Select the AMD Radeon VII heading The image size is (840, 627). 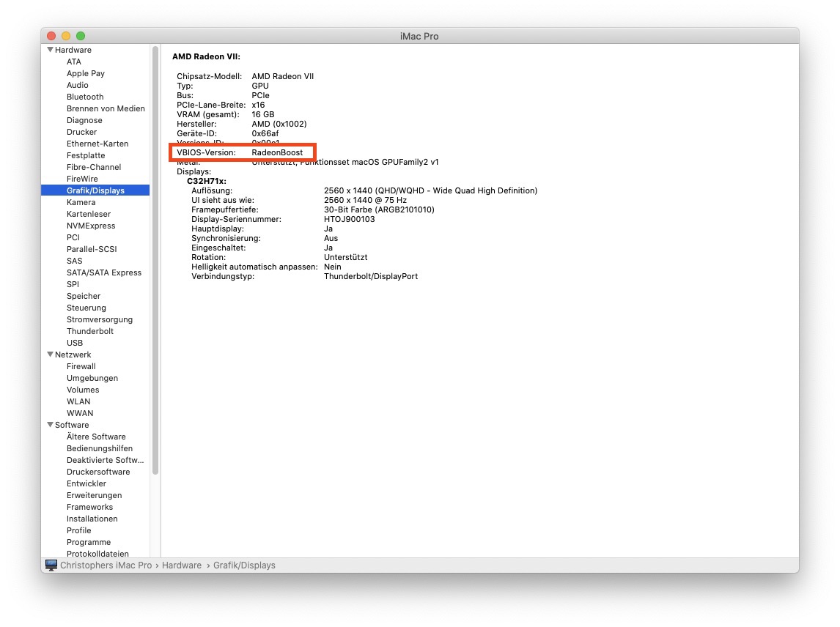pos(206,56)
